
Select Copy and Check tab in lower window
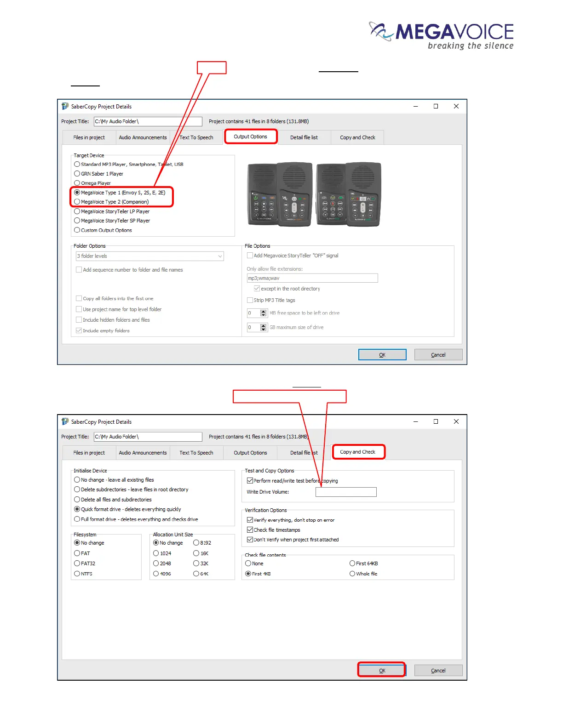click(358, 452)
